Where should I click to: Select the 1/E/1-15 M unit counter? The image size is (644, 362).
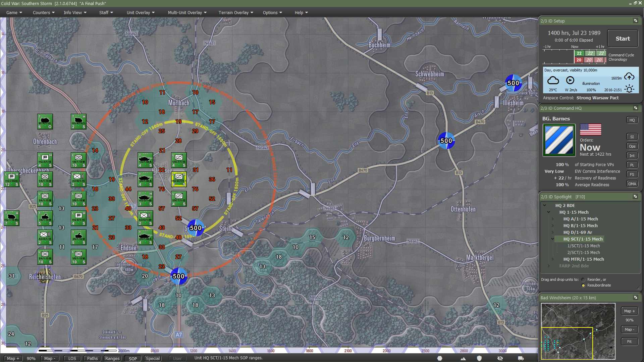(45, 218)
